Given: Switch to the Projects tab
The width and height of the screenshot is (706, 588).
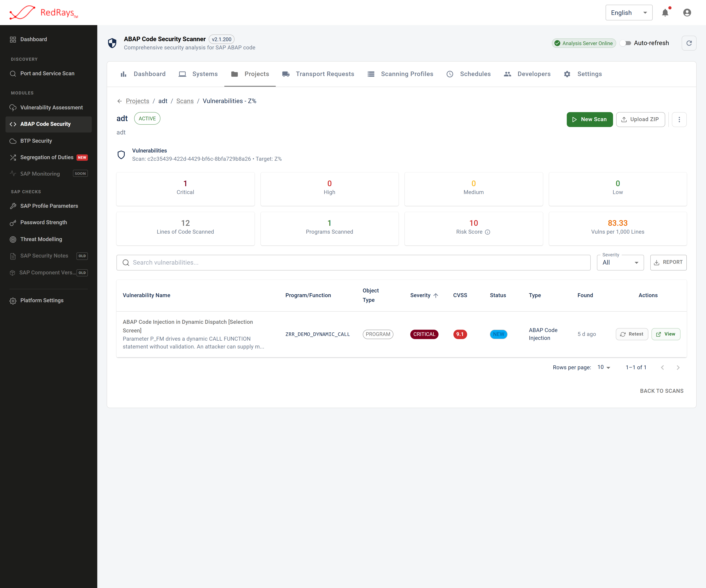Looking at the screenshot, I should 250,74.
